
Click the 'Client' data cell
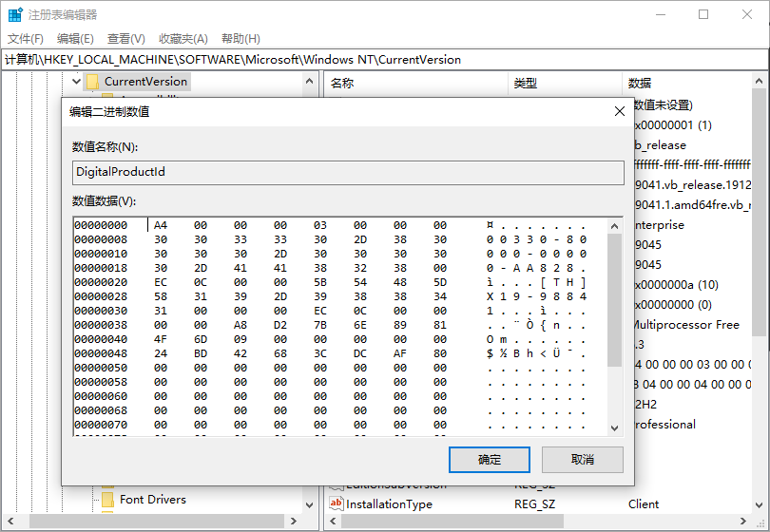point(644,504)
